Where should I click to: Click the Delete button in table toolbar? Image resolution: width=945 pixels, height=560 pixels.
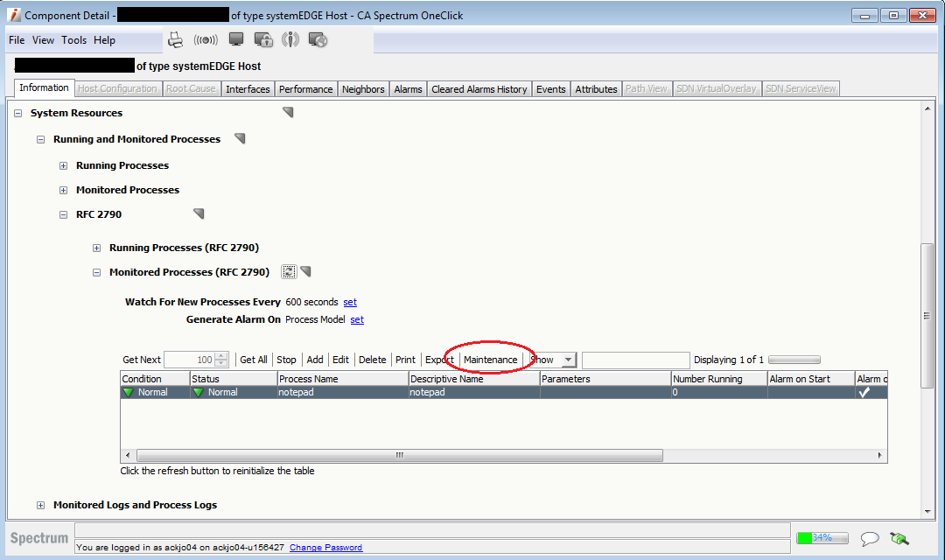click(x=373, y=360)
